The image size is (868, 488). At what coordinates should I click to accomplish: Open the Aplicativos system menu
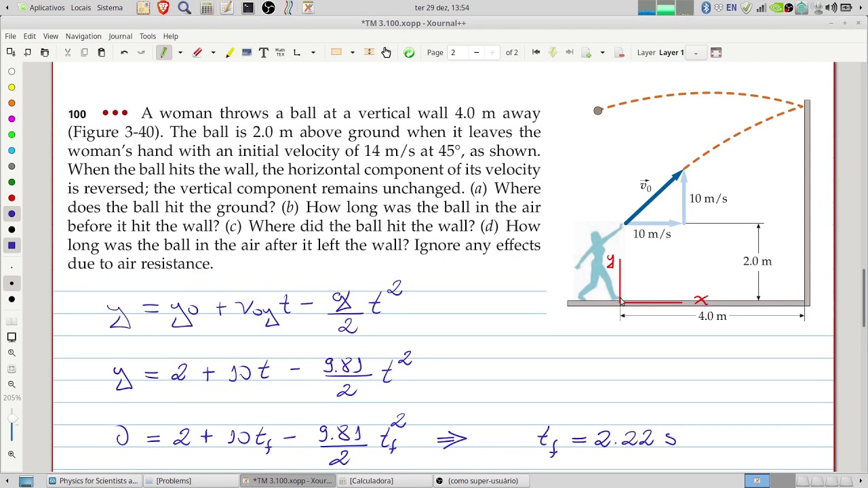[x=41, y=7]
